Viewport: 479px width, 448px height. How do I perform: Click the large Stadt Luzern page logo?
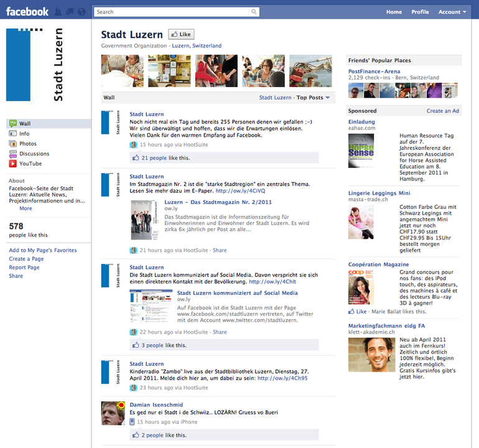(35, 65)
